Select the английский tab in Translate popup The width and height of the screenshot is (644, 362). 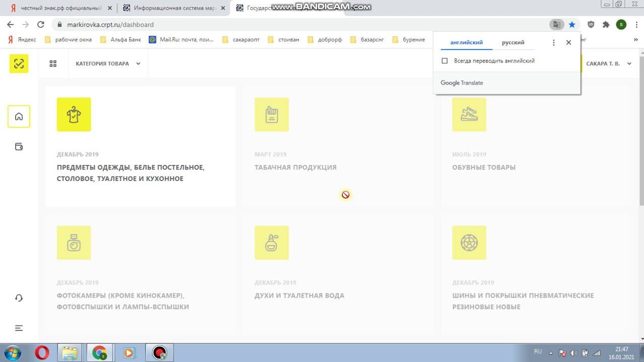466,43
